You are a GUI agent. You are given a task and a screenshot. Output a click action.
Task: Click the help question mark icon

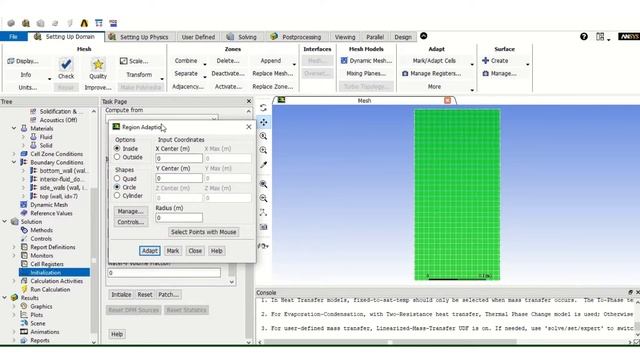point(584,37)
